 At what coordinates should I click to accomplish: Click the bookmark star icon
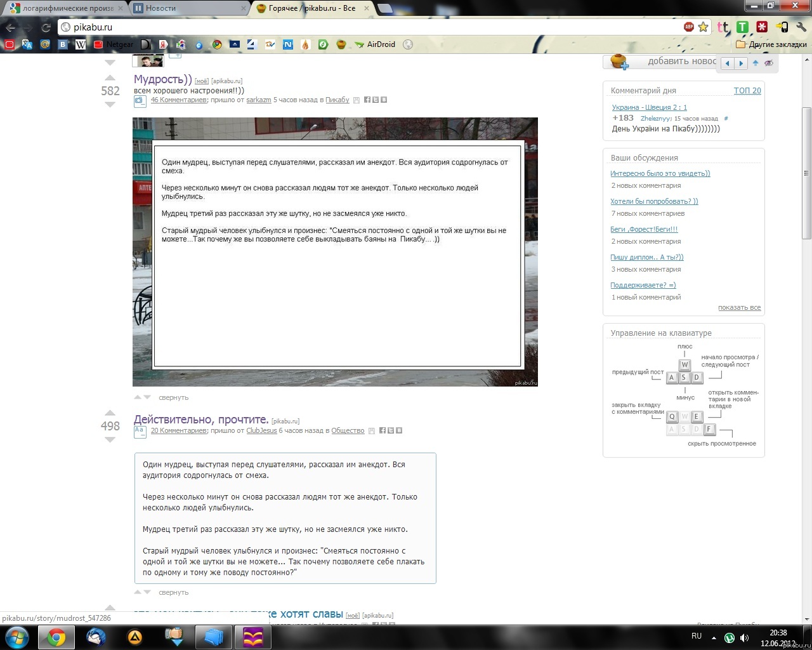(x=703, y=27)
